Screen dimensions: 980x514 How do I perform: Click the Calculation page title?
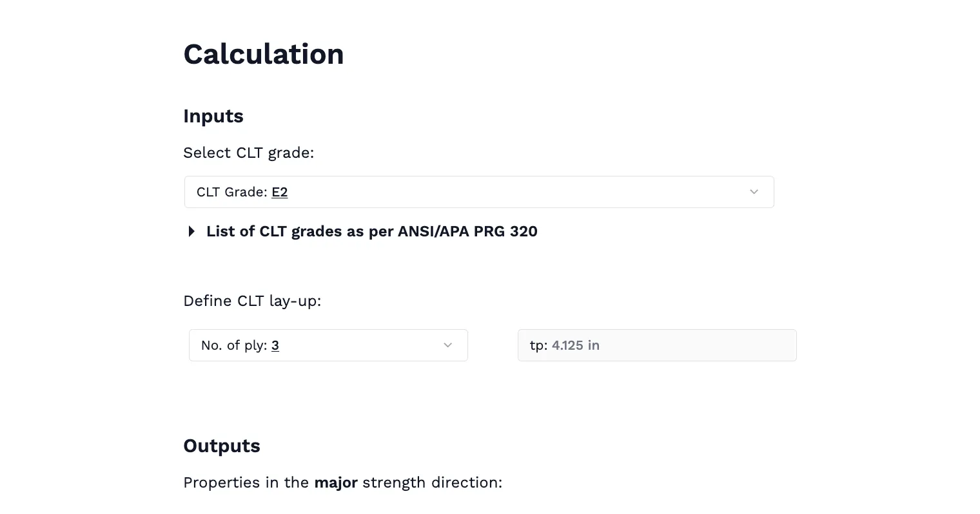264,54
